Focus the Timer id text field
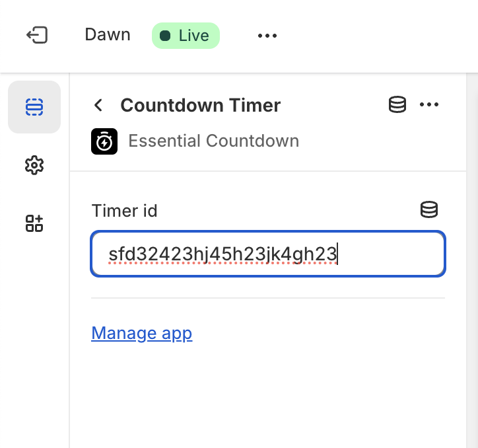478x448 pixels. [268, 254]
